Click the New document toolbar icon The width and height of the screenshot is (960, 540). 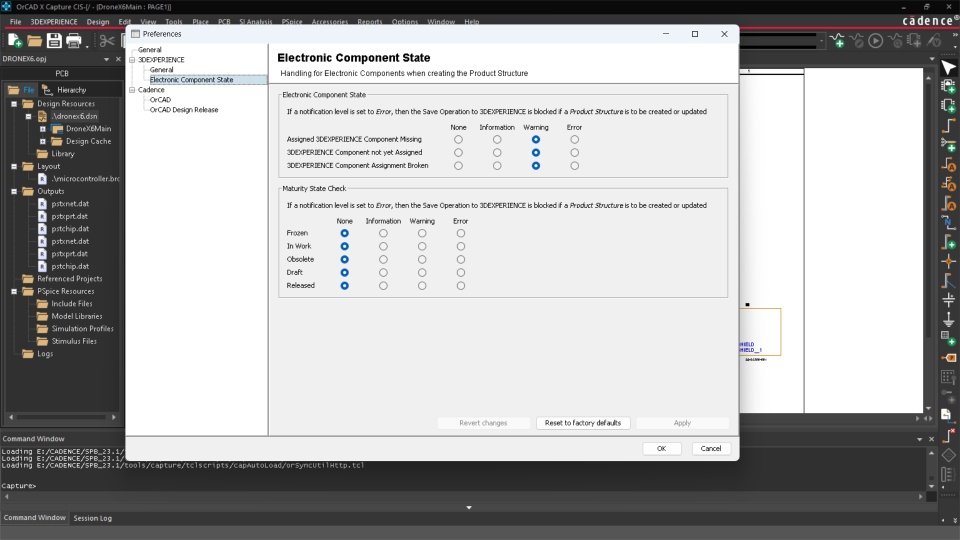coord(15,41)
